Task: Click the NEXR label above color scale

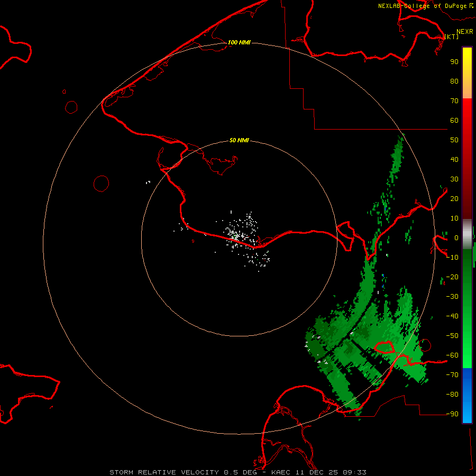Action: coord(465,32)
